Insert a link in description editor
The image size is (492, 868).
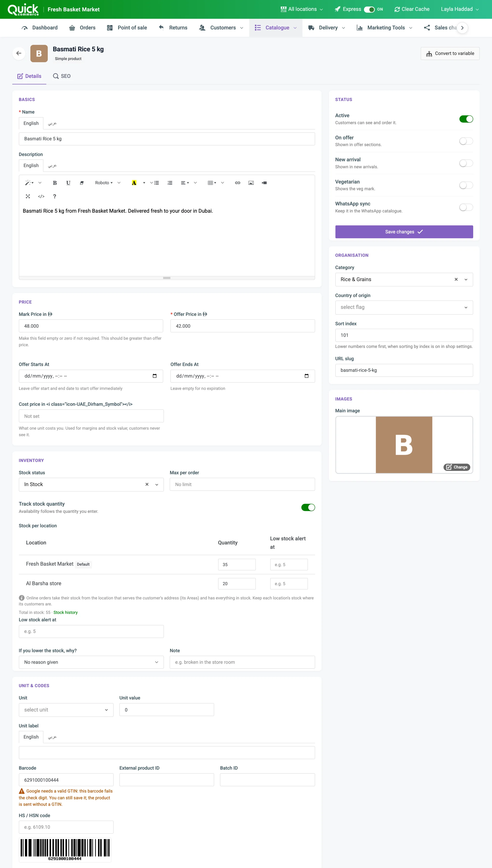click(238, 183)
